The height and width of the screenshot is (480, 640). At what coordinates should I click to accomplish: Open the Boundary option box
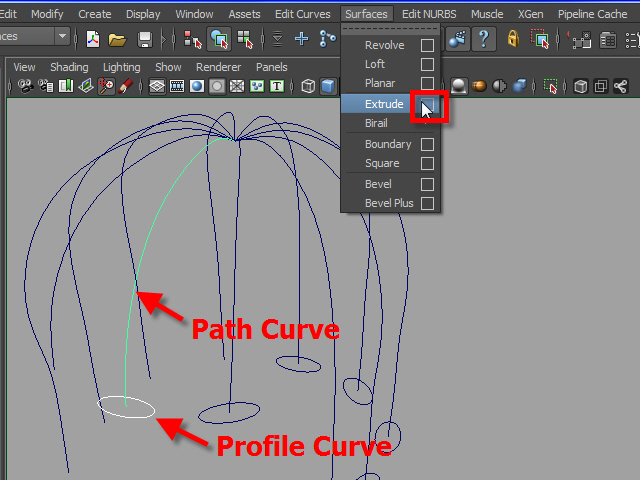pyautogui.click(x=427, y=144)
